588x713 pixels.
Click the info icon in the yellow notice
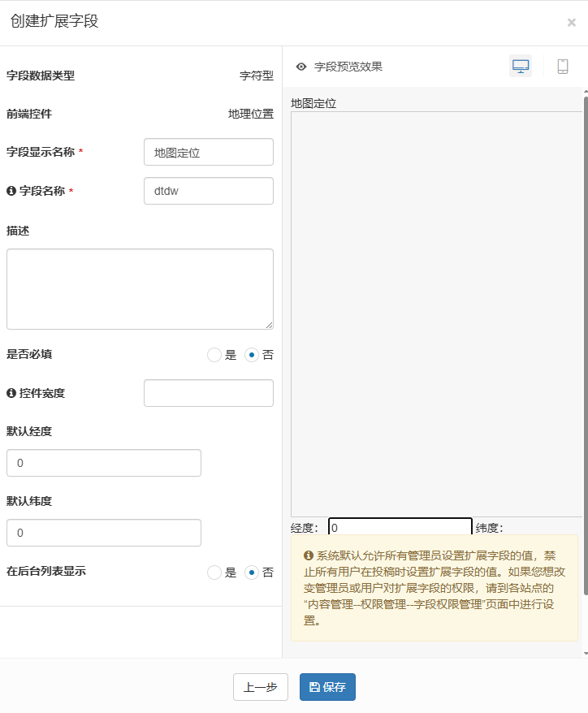coord(309,556)
